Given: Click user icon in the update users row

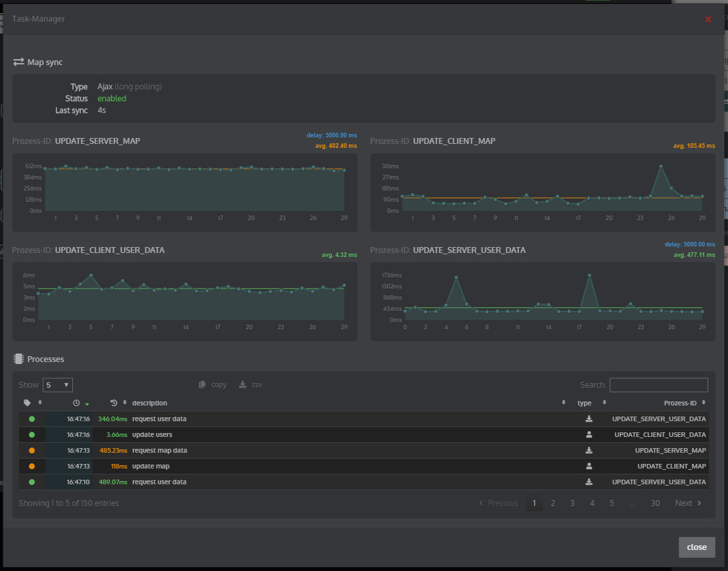Looking at the screenshot, I should pos(589,434).
